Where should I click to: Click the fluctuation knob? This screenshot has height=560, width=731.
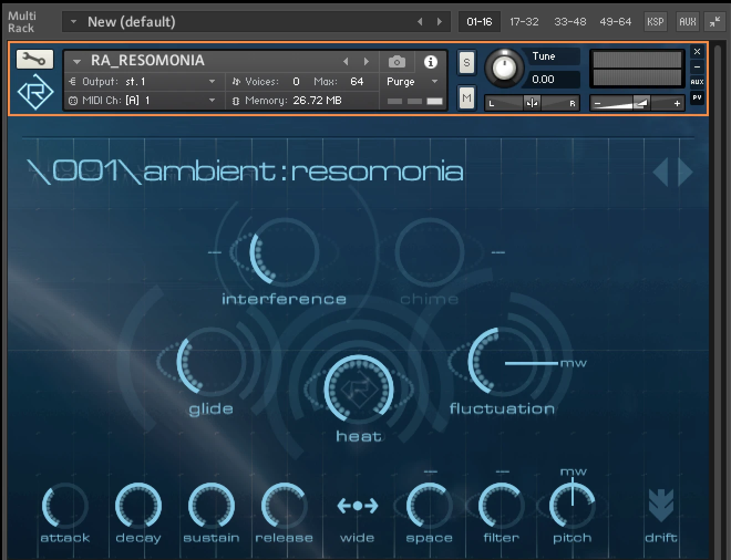(x=503, y=362)
